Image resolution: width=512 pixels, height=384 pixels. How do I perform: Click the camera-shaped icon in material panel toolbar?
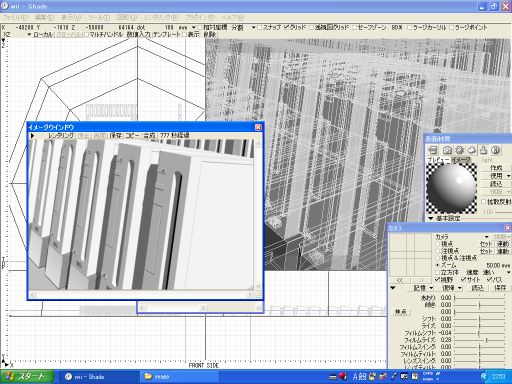[447, 150]
